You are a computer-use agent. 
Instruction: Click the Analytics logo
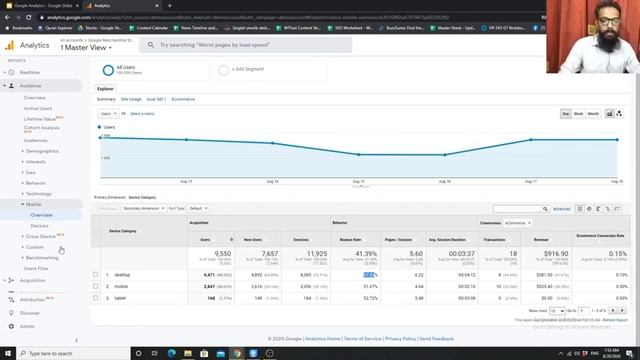(x=9, y=45)
